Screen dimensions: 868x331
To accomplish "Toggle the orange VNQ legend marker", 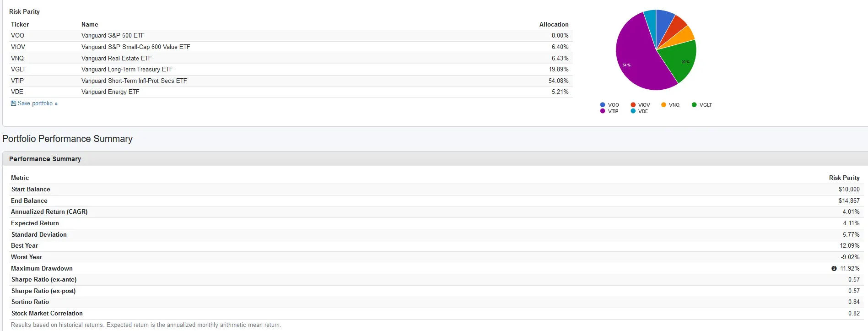I will click(663, 105).
